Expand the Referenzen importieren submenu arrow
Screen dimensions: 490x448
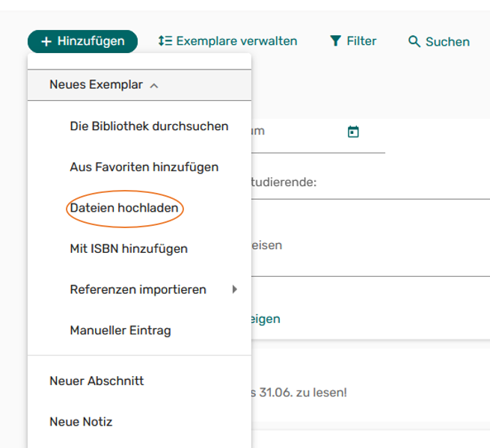tap(235, 289)
